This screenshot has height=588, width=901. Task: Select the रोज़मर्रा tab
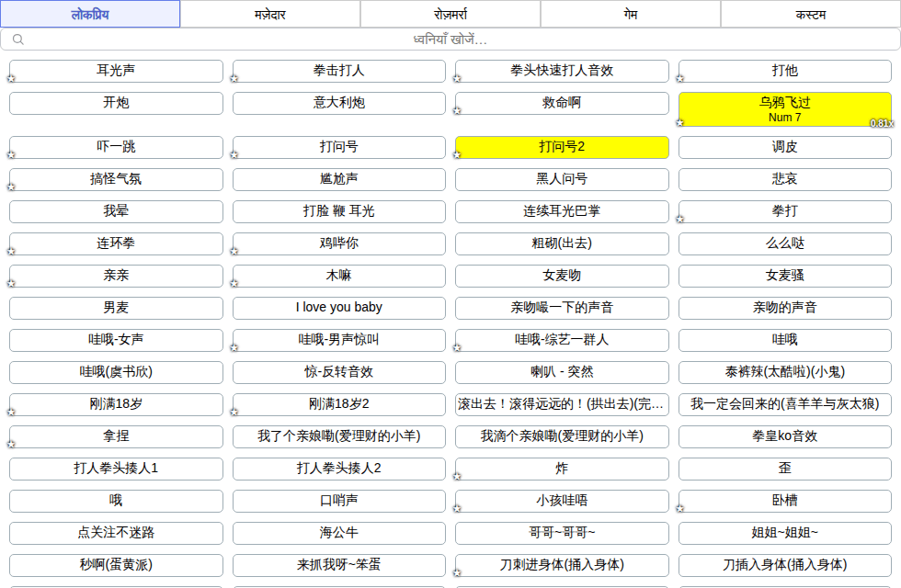[450, 14]
